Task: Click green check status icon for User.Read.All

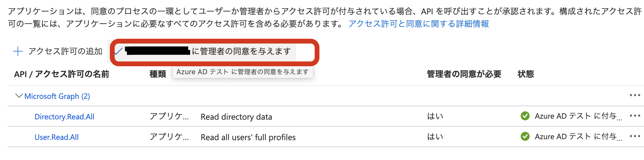Action: 525,136
